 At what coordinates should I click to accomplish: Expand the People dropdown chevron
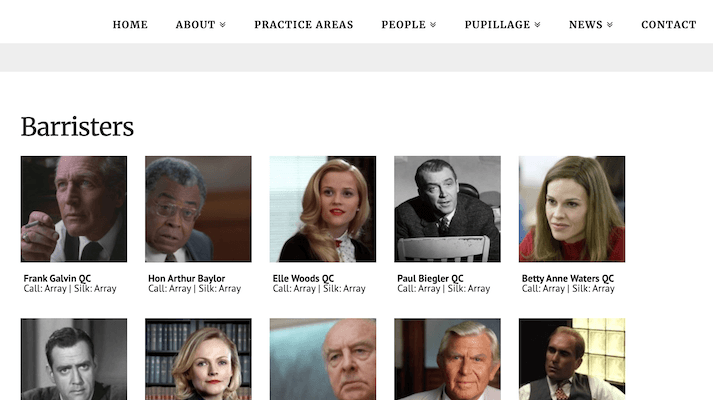click(433, 25)
